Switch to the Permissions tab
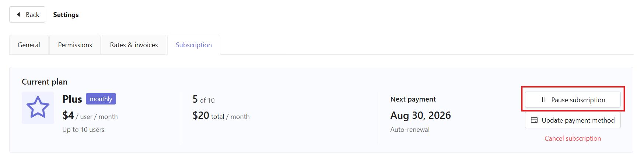 [75, 45]
